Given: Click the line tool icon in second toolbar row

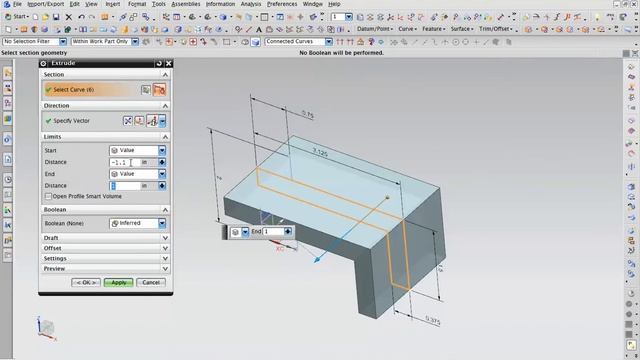Looking at the screenshot, I should coord(249,30).
